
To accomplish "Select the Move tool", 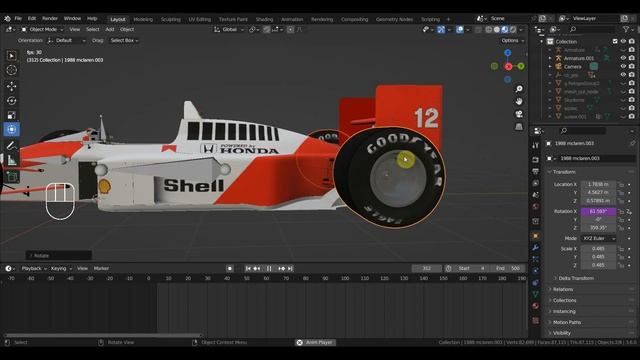I will click(11, 86).
